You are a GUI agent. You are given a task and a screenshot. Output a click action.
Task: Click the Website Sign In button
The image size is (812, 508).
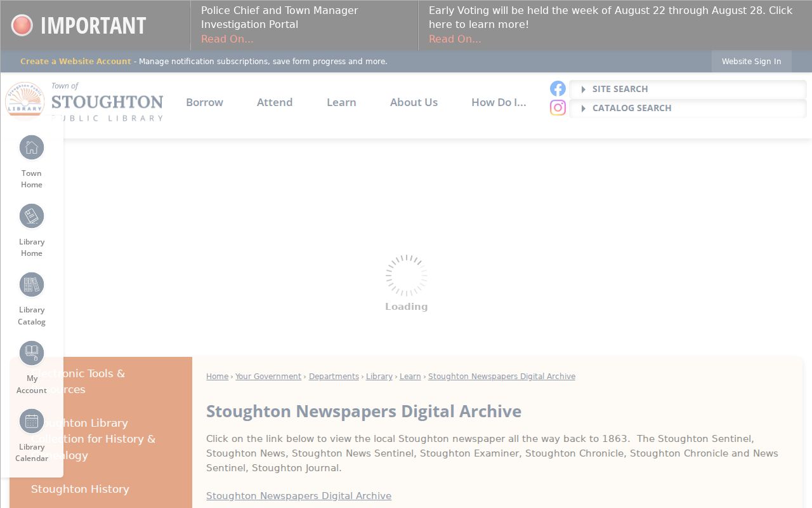click(x=751, y=62)
